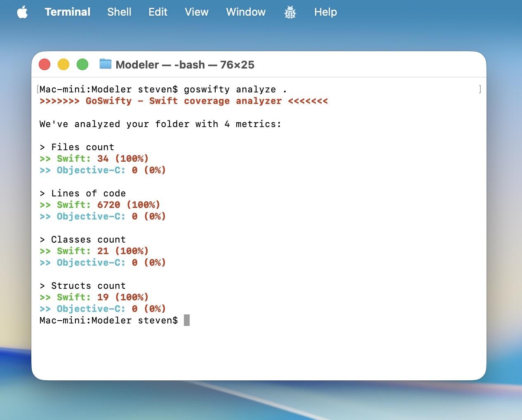This screenshot has width=522, height=420.
Task: Open the Terminal application menu
Action: point(68,12)
